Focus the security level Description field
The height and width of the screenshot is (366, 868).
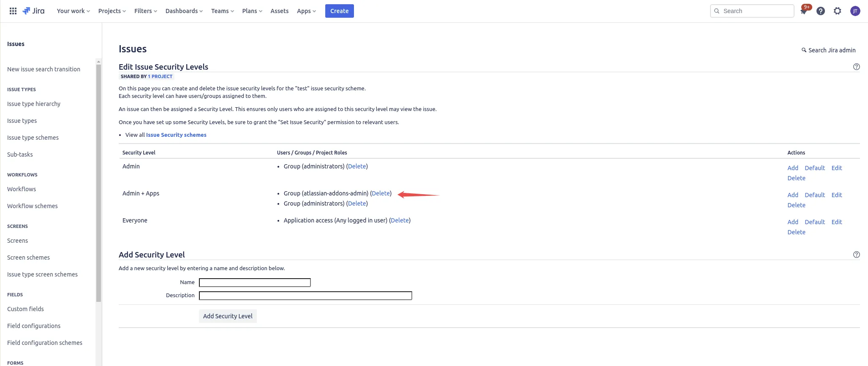click(305, 296)
